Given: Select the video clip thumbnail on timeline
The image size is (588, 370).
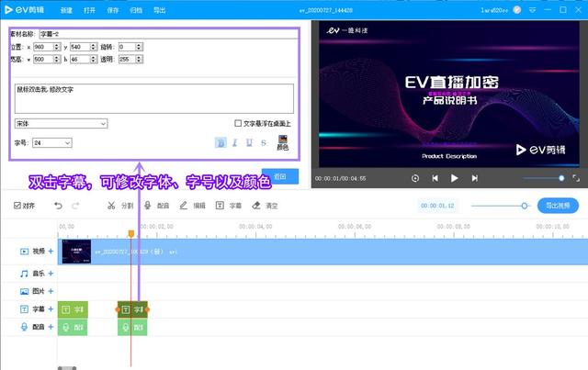Looking at the screenshot, I should (x=76, y=252).
